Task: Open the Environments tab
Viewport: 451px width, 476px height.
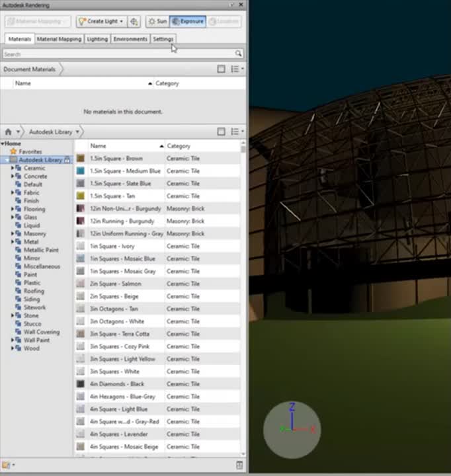Action: tap(130, 39)
